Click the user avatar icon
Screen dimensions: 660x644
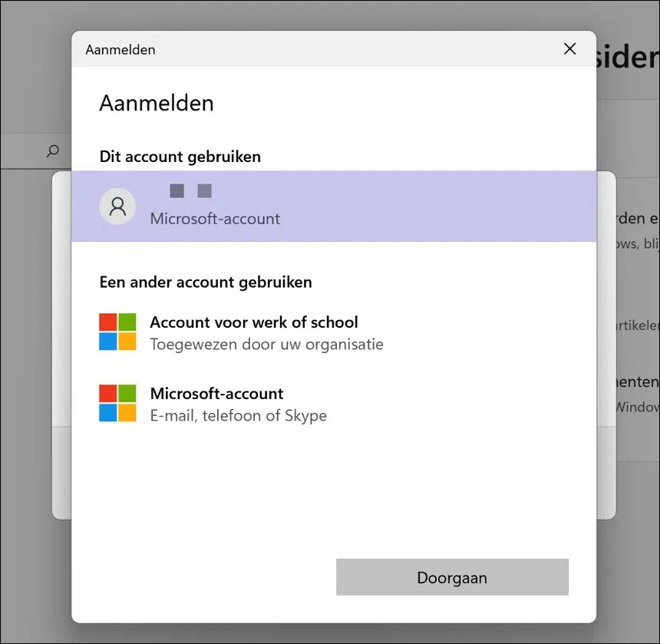[x=117, y=206]
